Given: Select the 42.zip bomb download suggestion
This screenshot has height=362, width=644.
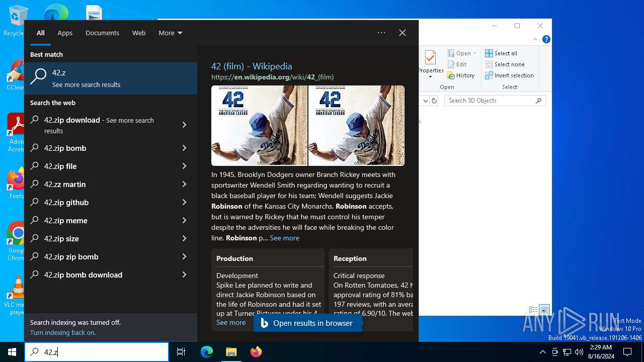Looking at the screenshot, I should [111, 275].
